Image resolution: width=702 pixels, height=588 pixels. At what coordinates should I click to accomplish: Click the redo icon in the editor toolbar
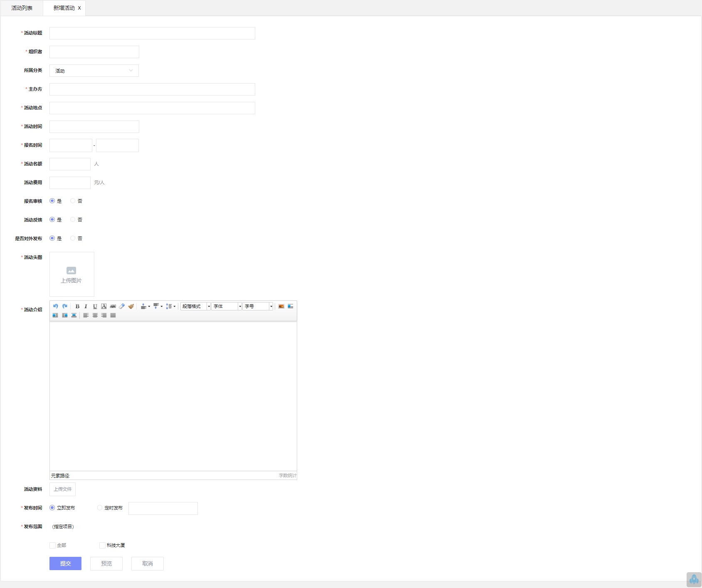tap(65, 306)
